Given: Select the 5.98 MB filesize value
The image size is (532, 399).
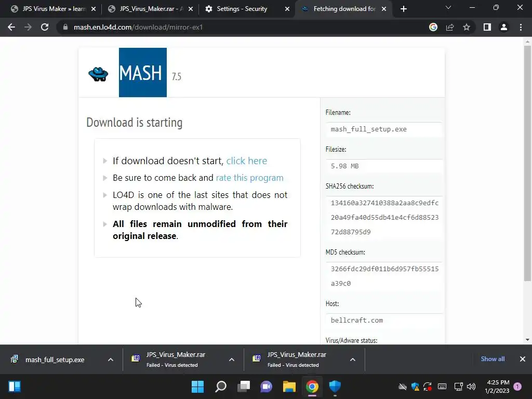Looking at the screenshot, I should click(384, 166).
